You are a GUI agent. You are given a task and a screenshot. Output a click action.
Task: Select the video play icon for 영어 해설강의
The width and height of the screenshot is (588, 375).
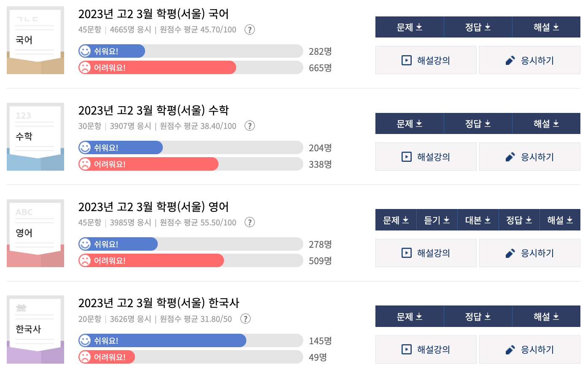click(406, 253)
